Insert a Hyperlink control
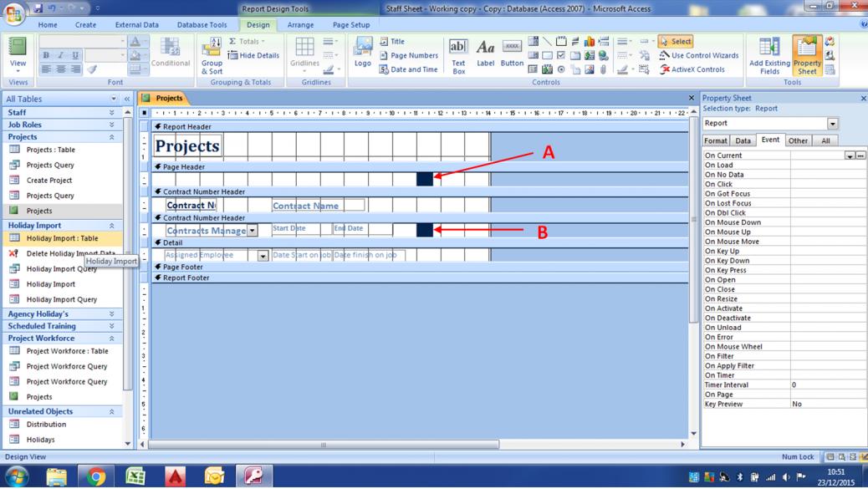This screenshot has height=489, width=868. [x=604, y=55]
